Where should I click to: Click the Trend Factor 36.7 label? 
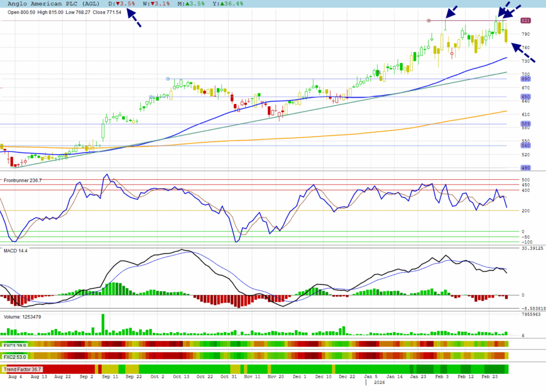(22, 369)
